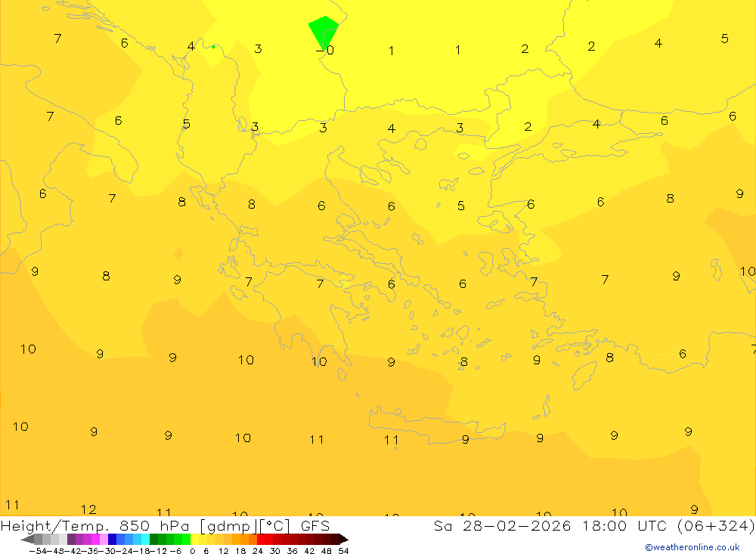Click the "54" legend label

point(343,551)
